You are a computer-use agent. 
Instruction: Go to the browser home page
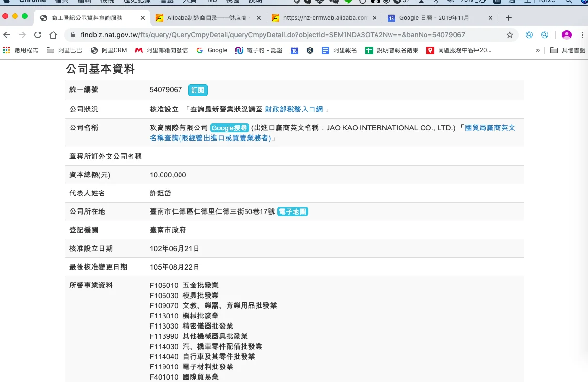(x=53, y=35)
